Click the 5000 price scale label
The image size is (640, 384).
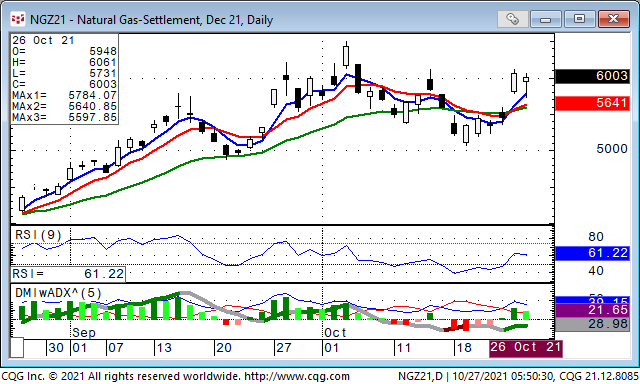click(612, 149)
